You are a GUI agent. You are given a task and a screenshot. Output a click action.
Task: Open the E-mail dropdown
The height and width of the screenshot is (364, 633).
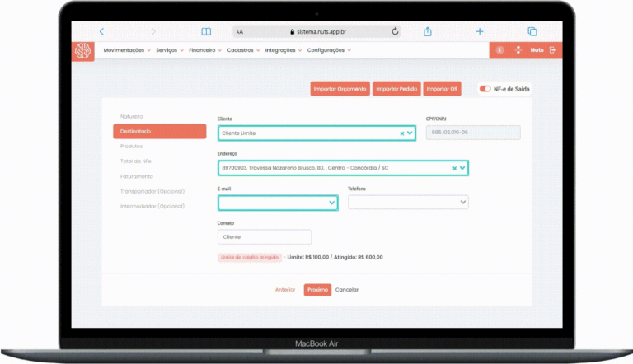click(x=332, y=202)
